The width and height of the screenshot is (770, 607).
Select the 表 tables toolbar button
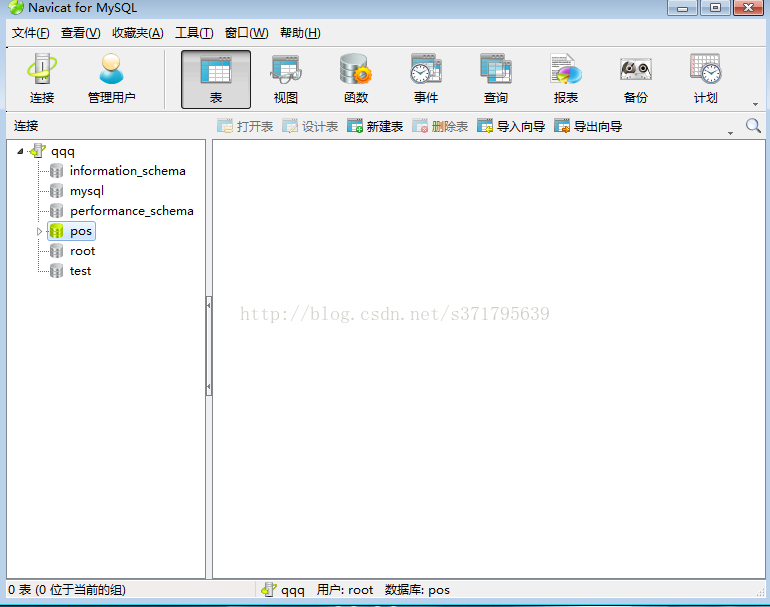216,79
